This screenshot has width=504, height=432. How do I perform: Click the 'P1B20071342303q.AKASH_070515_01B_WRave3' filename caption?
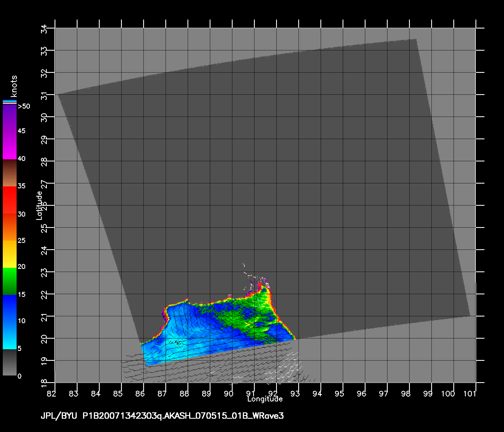pos(183,416)
